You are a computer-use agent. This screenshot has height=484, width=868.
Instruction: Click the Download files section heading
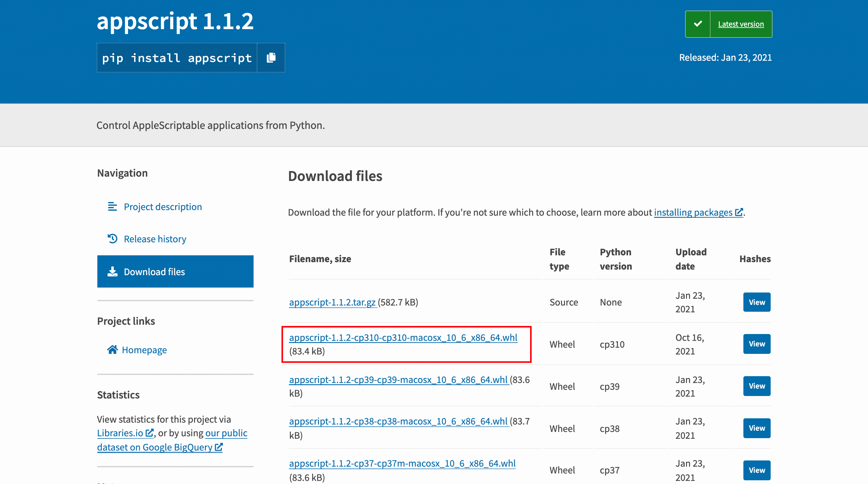335,176
